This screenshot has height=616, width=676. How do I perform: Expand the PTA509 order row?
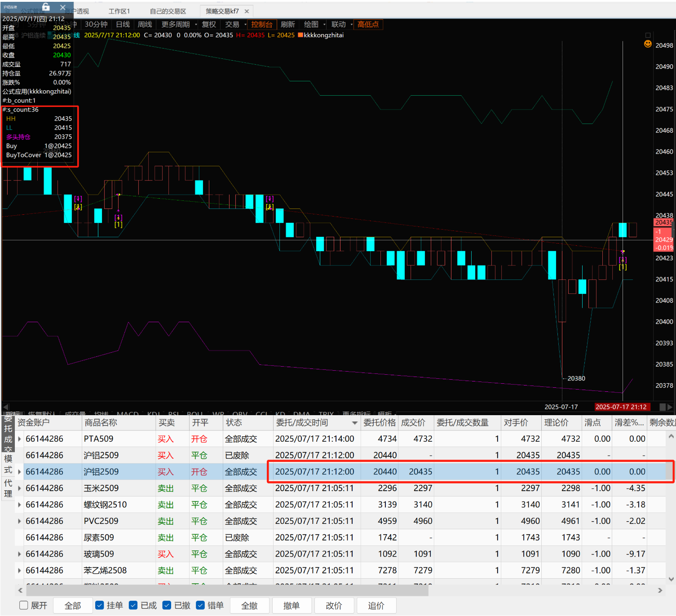coord(19,439)
